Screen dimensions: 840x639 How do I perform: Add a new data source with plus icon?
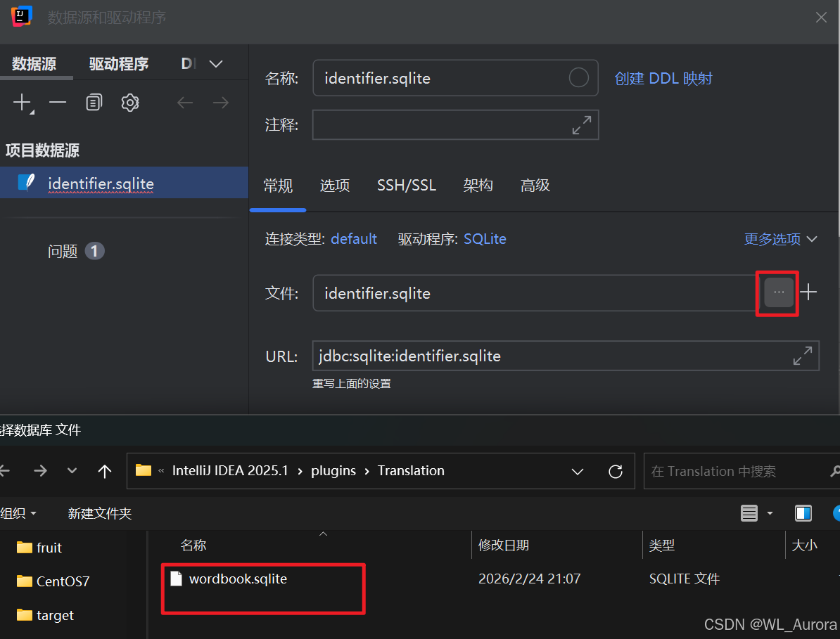23,102
